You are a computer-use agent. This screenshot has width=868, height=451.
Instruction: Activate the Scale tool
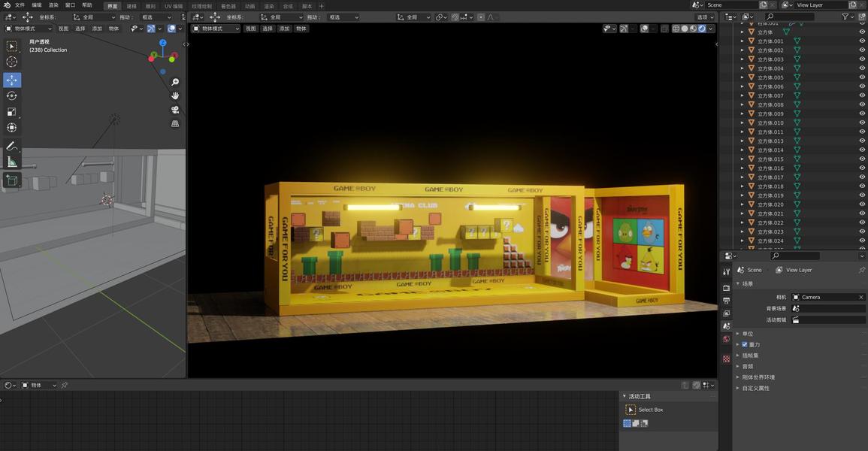pyautogui.click(x=11, y=112)
